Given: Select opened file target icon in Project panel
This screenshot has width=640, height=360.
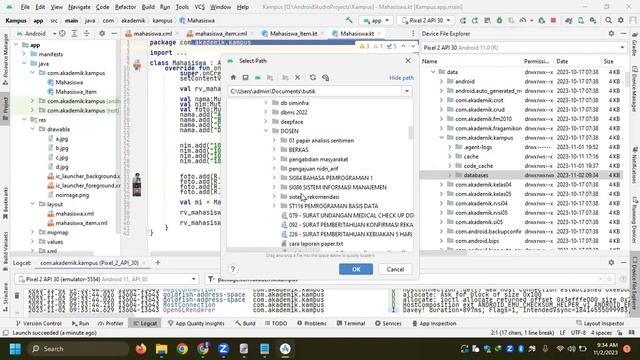Looking at the screenshot, I should 62,33.
